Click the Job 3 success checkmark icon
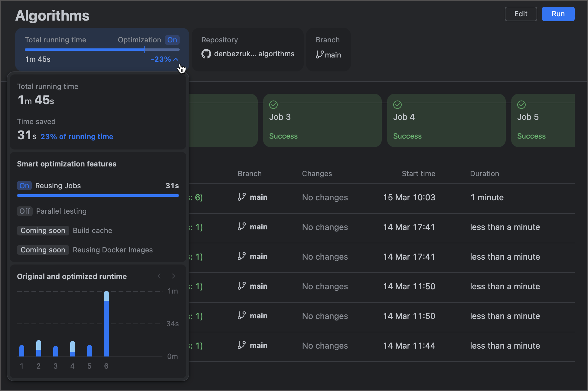 273,105
